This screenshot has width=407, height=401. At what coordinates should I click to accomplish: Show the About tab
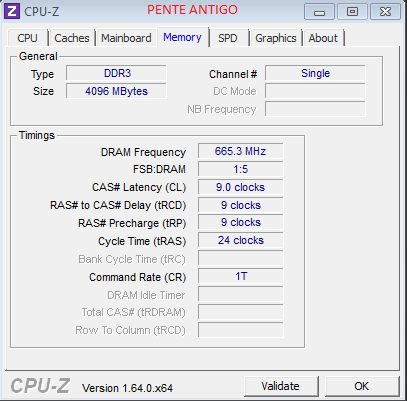coord(323,38)
